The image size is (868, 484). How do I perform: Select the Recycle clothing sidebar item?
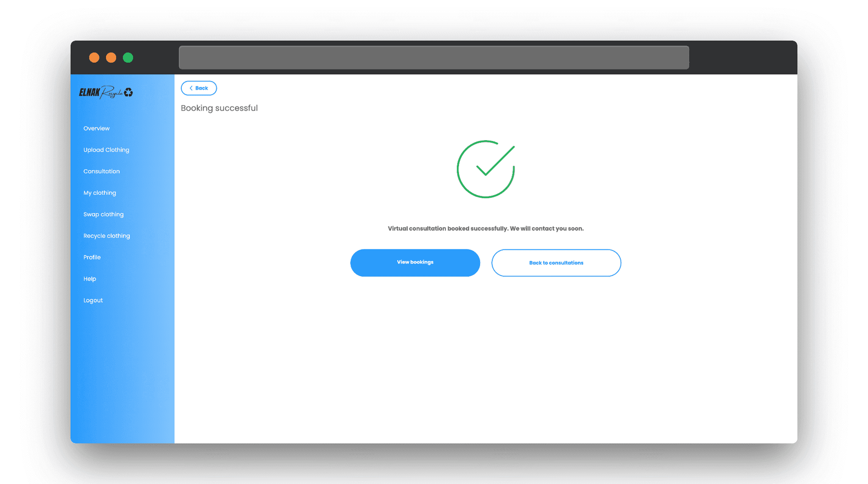pyautogui.click(x=107, y=236)
